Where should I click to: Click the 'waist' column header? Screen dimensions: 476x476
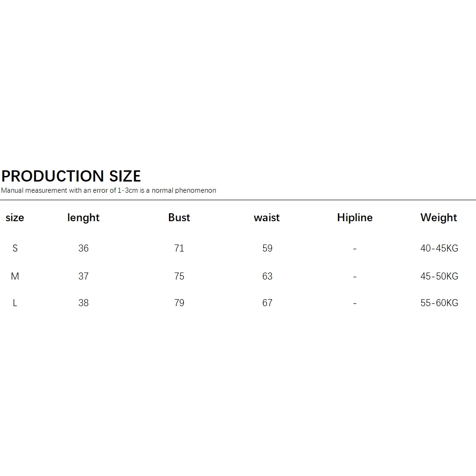(267, 217)
